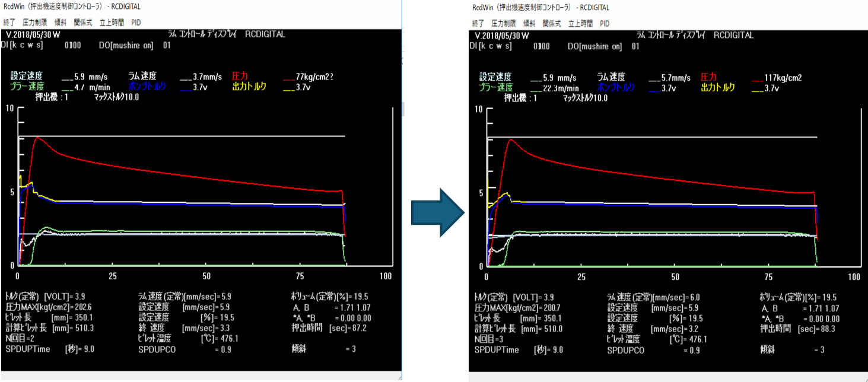Image resolution: width=868 pixels, height=382 pixels.
Task: Open 立上時間 menu in right window
Action: coord(580,24)
